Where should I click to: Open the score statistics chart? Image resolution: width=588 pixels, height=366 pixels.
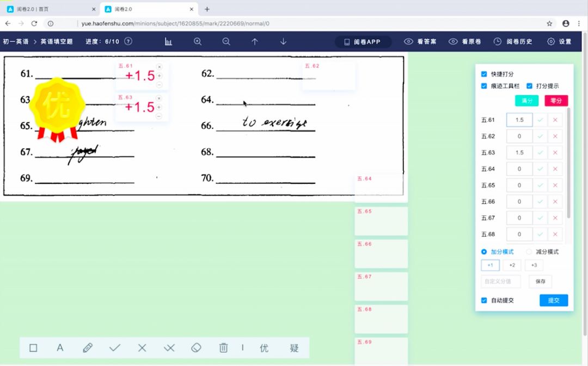[x=168, y=41]
